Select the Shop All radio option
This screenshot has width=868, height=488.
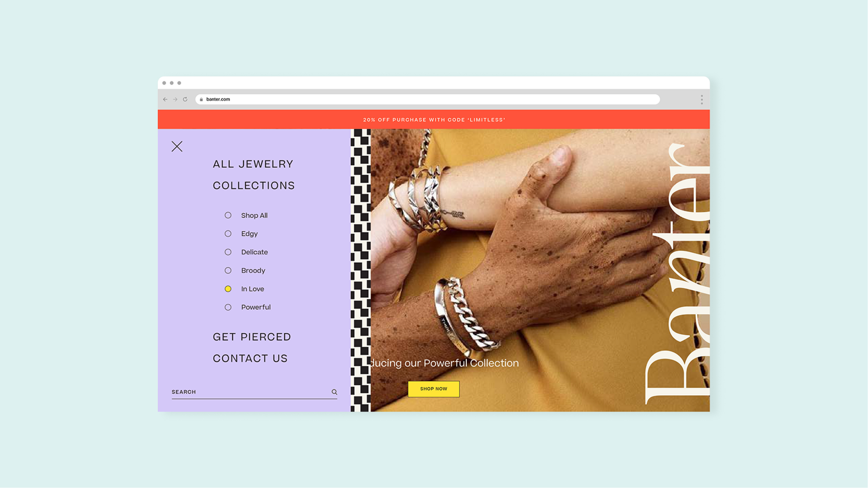[228, 215]
